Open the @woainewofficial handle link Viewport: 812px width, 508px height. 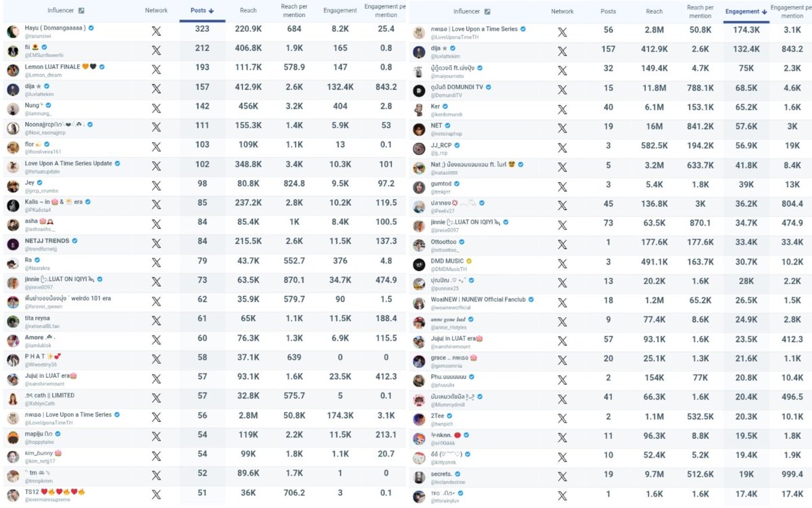(452, 308)
